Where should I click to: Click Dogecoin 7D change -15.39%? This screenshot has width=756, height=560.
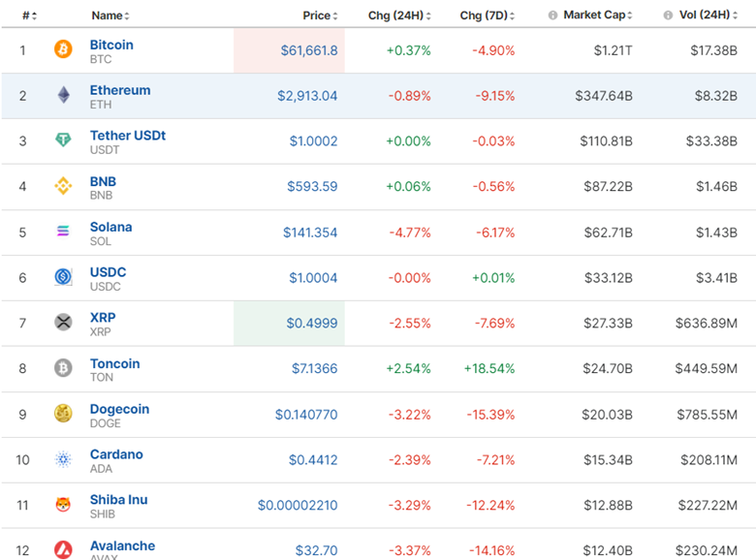pos(490,415)
